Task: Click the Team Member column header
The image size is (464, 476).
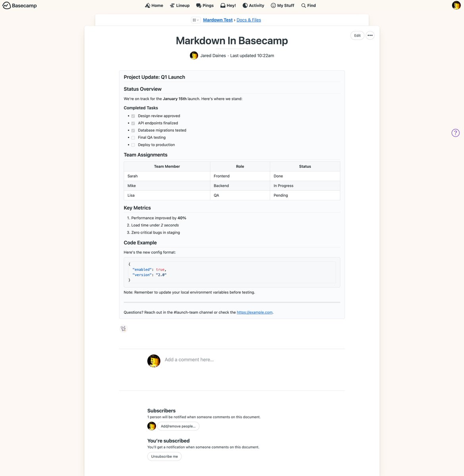Action: pos(167,167)
